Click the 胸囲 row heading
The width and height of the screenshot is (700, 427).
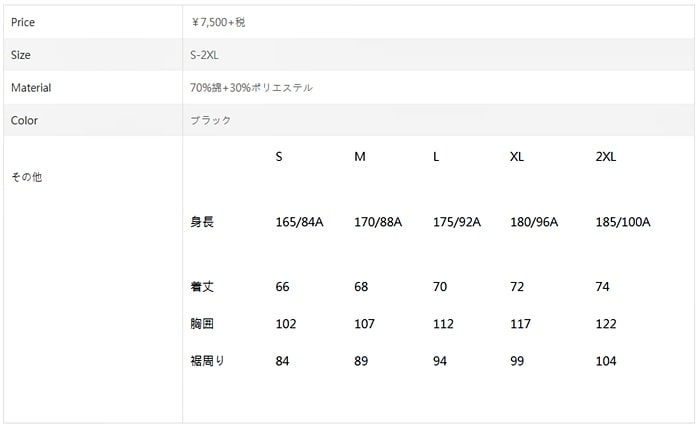click(202, 324)
